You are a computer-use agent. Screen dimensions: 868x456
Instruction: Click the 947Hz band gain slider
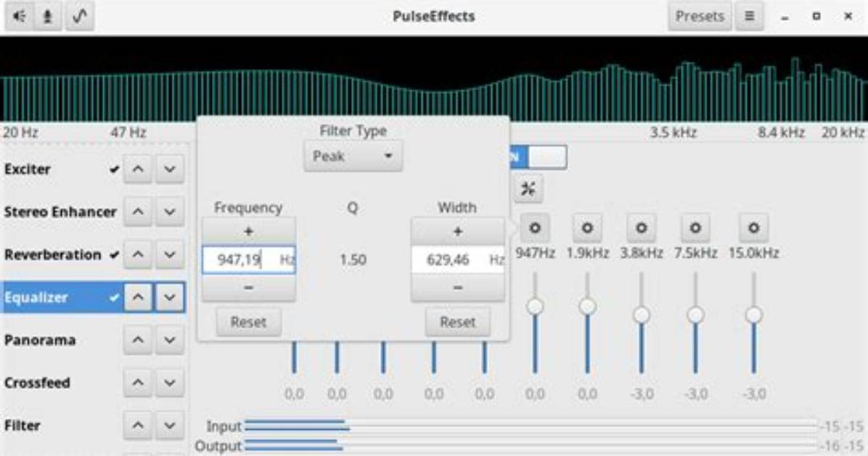click(x=535, y=323)
